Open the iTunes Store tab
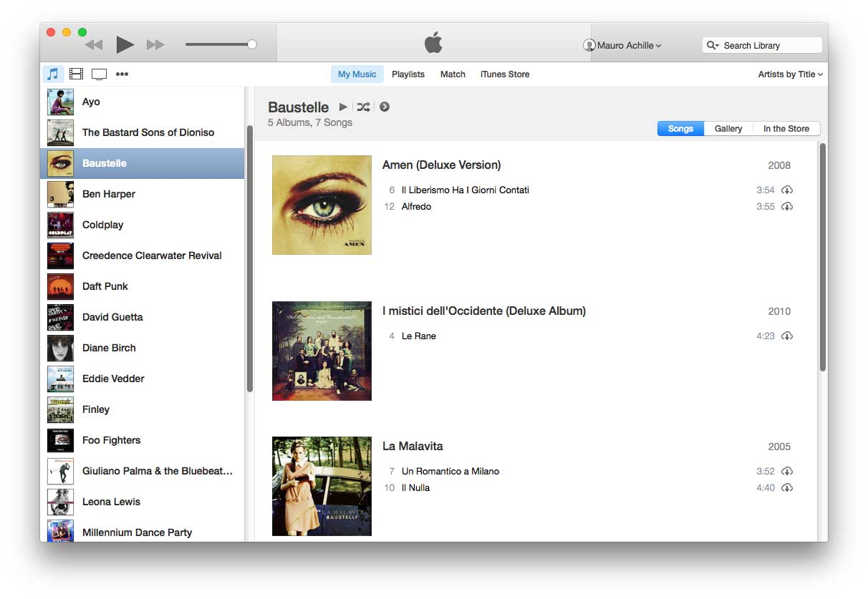Viewport: 868px width, 599px height. tap(505, 74)
